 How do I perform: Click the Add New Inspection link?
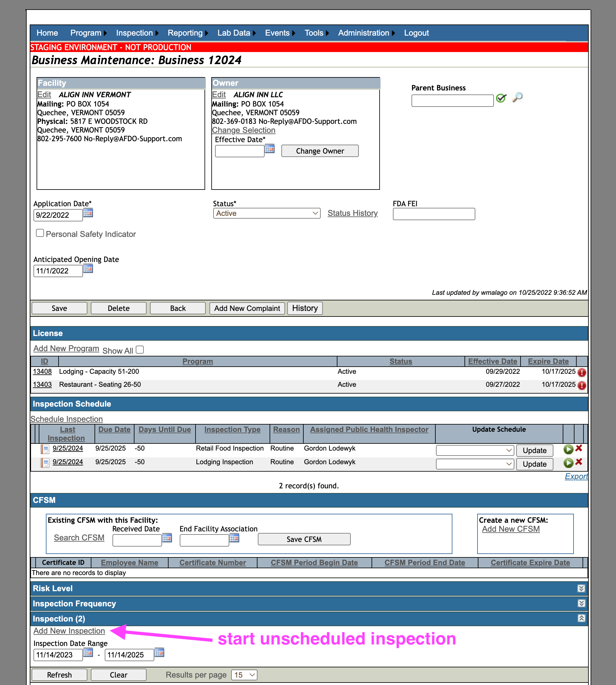tap(69, 630)
